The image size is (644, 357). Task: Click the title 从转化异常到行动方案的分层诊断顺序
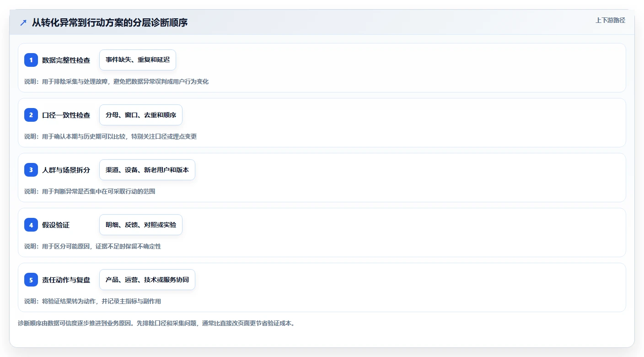tap(110, 22)
